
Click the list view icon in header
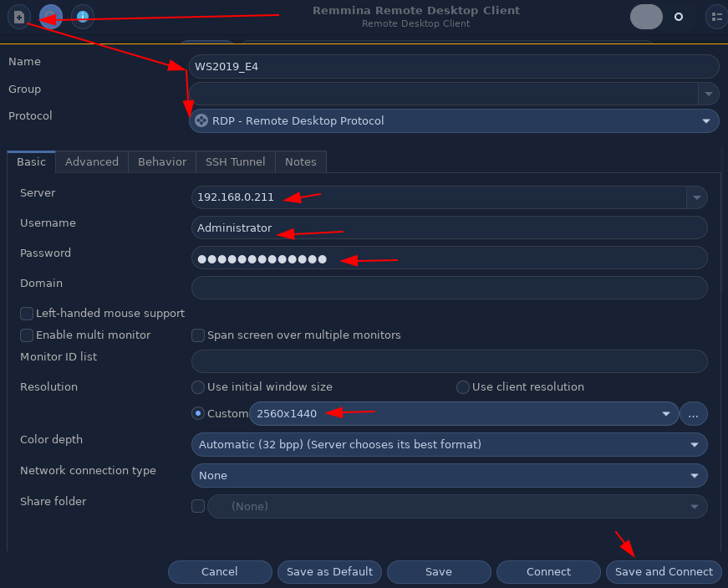716,18
